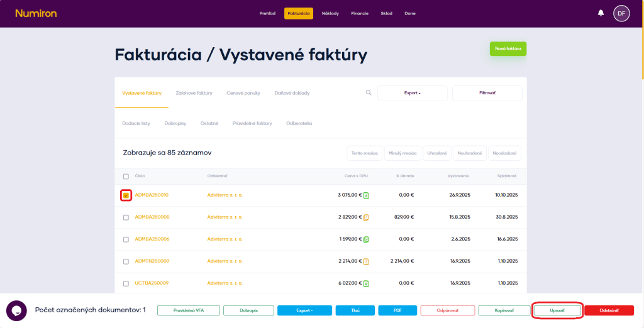Click the Dobropis button in bottom bar
The image size is (644, 328).
click(x=248, y=311)
